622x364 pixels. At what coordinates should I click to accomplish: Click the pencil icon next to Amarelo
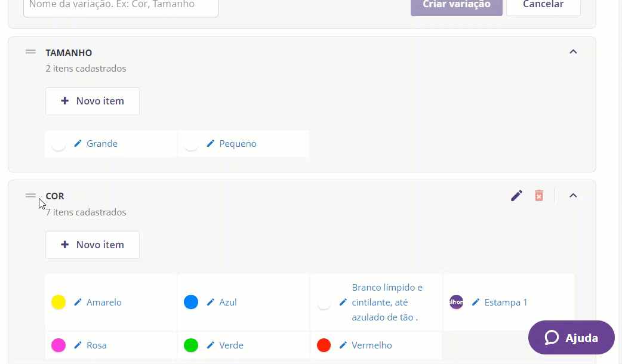(78, 303)
